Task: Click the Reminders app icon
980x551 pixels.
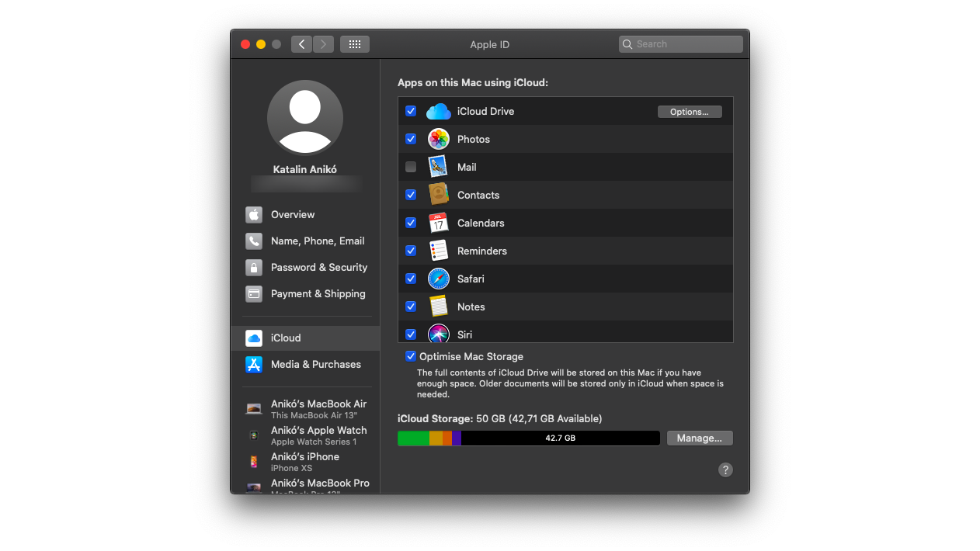Action: coord(439,251)
